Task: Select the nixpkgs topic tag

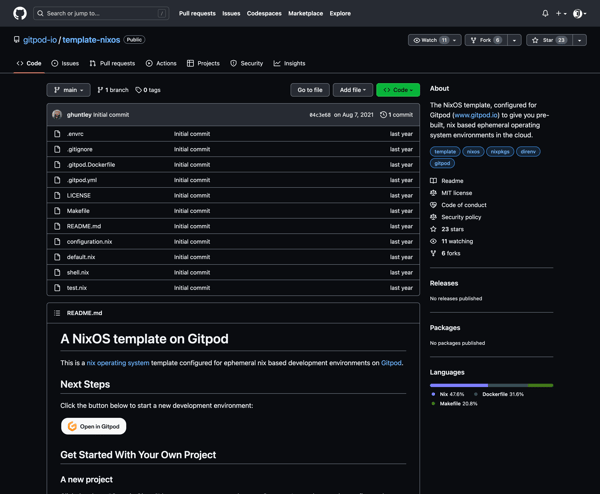Action: pyautogui.click(x=500, y=152)
